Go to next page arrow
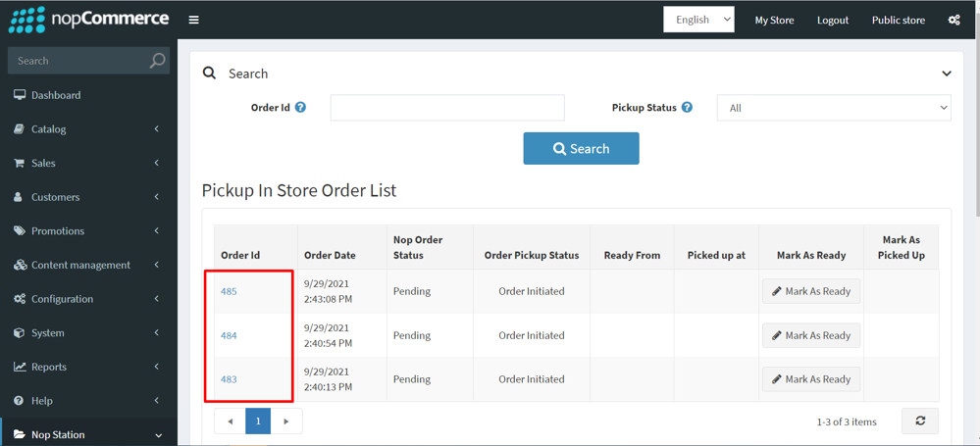Screen dimensions: 980x446 (286, 421)
